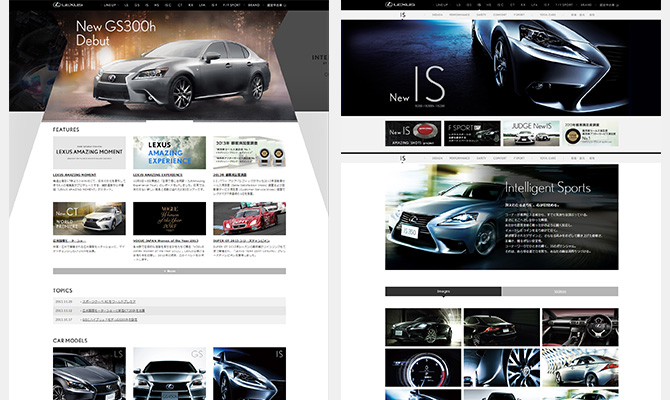Open the VOGUE Women of the Year thumbnail
670x400 pixels.
tap(169, 218)
